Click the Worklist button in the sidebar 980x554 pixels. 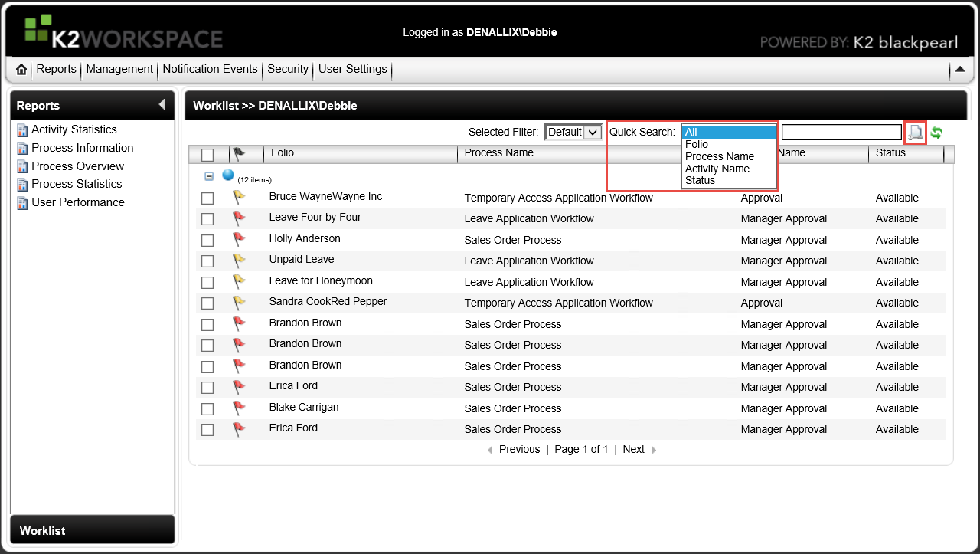click(x=92, y=529)
